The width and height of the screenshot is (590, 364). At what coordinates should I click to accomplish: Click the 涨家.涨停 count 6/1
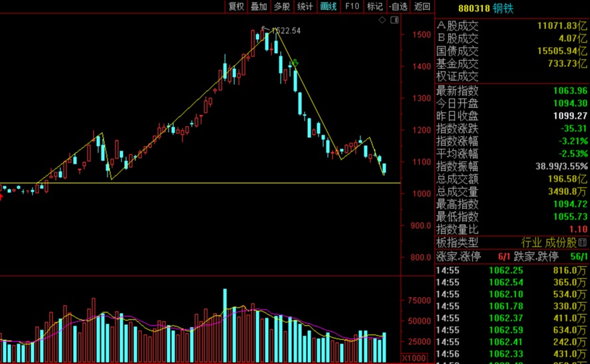pos(504,257)
